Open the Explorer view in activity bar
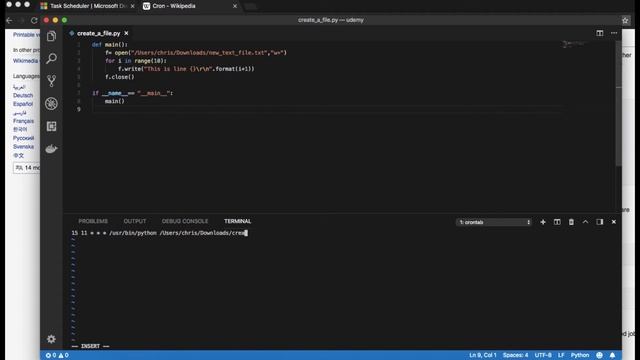This screenshot has height=360, width=640. (51, 36)
